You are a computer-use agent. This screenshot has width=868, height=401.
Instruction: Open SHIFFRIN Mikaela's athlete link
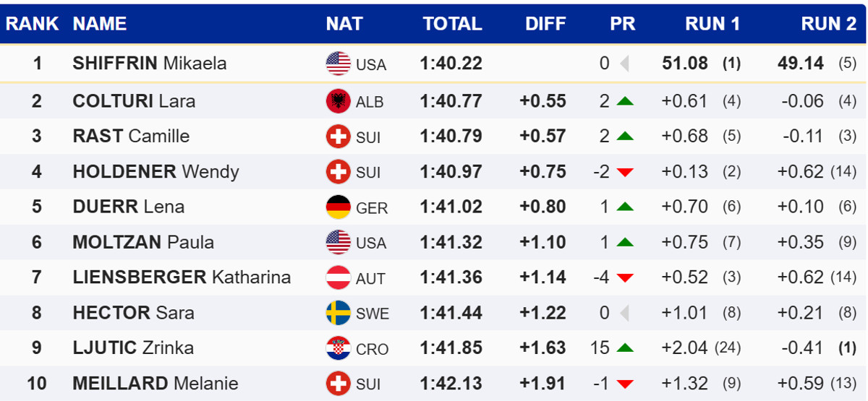point(150,64)
